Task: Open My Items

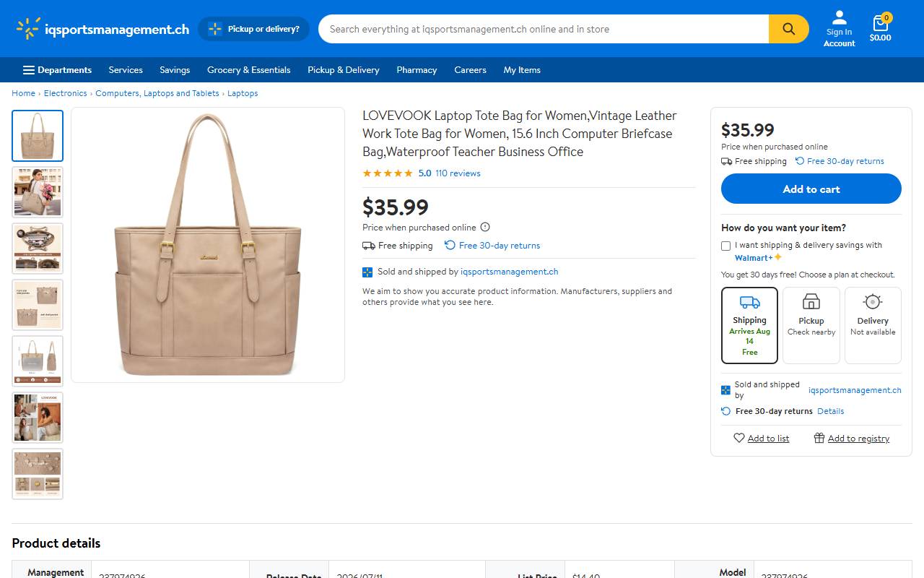Action: pyautogui.click(x=522, y=70)
